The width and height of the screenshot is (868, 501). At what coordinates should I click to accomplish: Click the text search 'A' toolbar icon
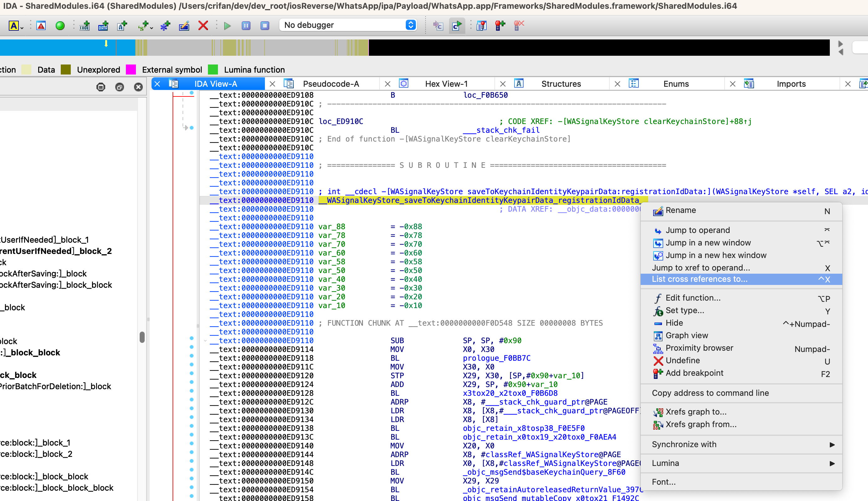[14, 25]
